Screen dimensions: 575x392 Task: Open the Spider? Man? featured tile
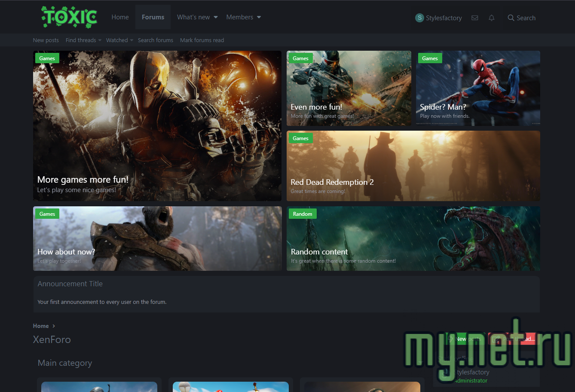(x=443, y=107)
